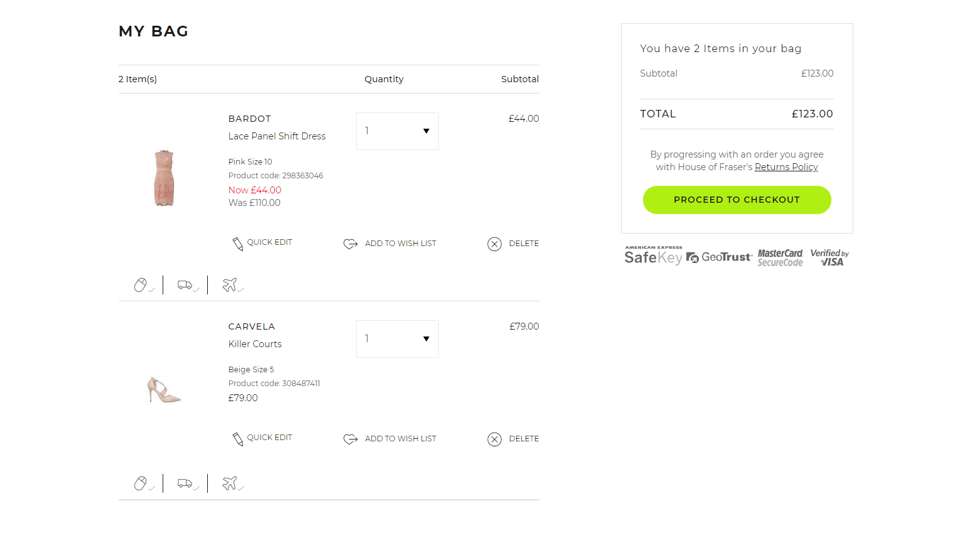Click the Quantity column header

point(384,79)
